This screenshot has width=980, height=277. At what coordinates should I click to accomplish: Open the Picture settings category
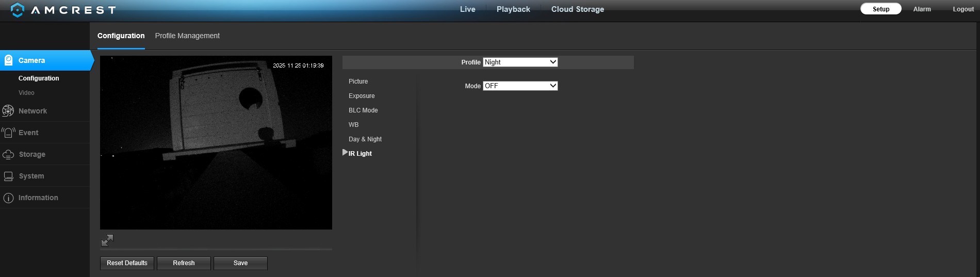[358, 82]
